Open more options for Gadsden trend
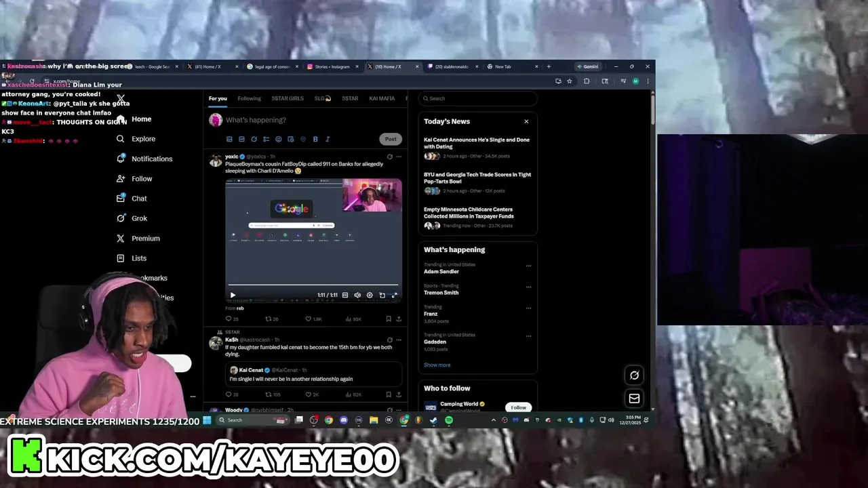The height and width of the screenshot is (488, 868). (528, 335)
